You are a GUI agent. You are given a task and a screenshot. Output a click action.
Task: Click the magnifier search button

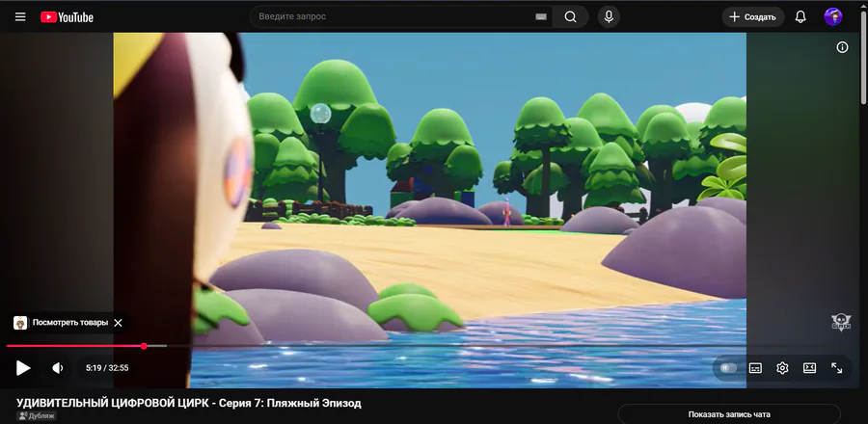point(571,16)
